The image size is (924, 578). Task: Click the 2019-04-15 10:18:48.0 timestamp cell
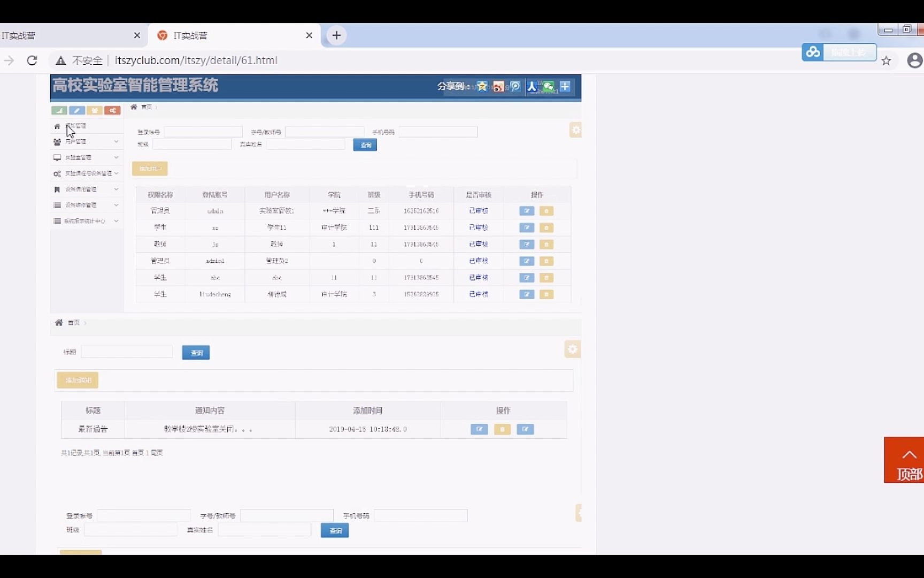[x=368, y=429]
